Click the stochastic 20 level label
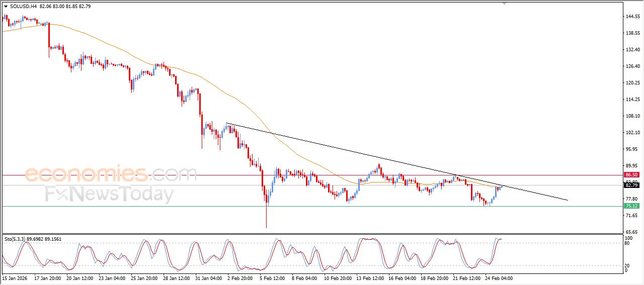This screenshot has width=644, height=285. [x=627, y=265]
